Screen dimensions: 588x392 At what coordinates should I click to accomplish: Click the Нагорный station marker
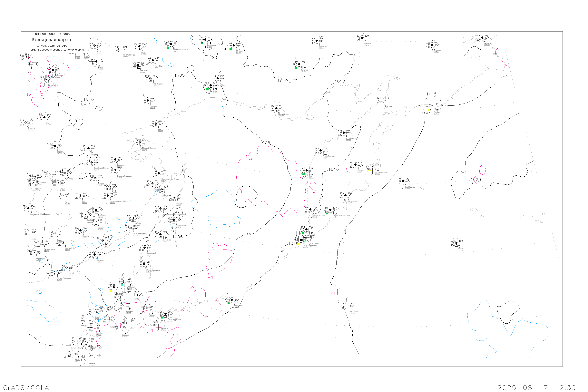click(45, 79)
